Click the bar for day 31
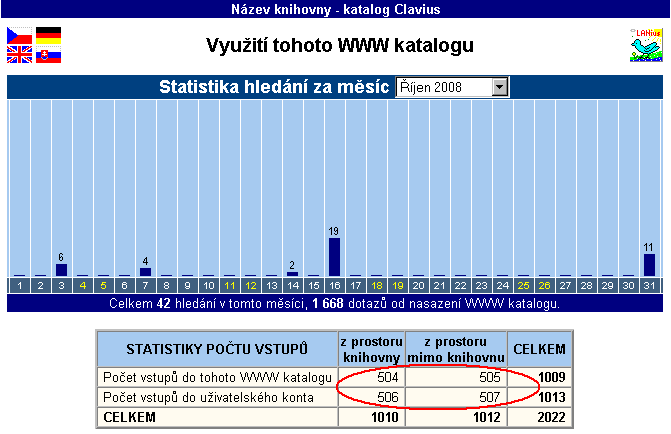This screenshot has height=434, width=671. click(649, 265)
